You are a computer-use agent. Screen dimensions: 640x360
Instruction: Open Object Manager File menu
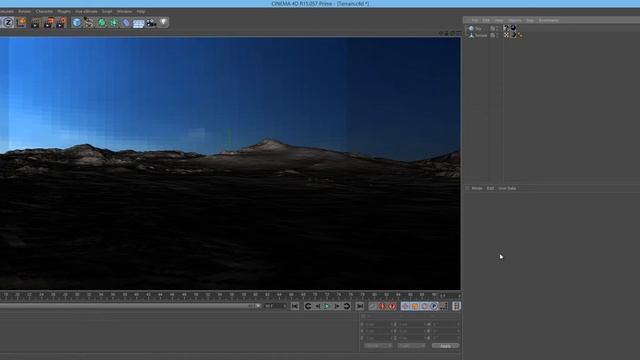click(475, 20)
